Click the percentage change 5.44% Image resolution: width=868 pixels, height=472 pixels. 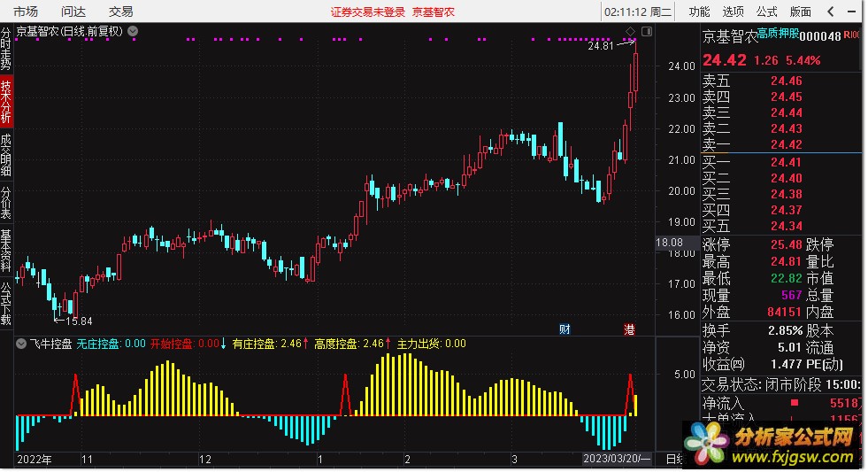(x=803, y=60)
